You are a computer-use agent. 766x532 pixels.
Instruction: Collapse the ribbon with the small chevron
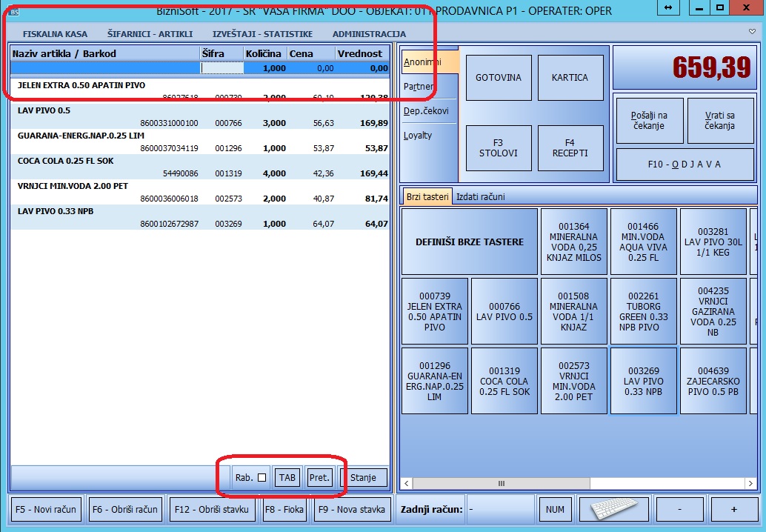(753, 32)
